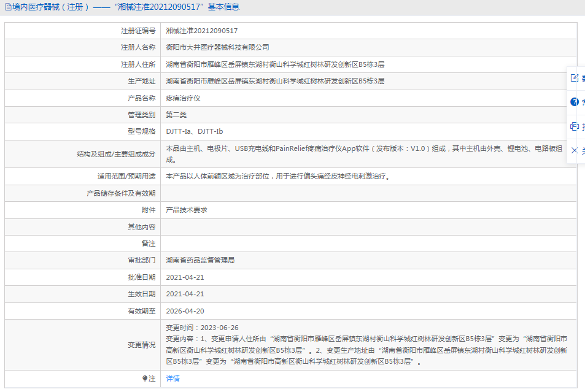The image size is (585, 392).
Task: Select the attachment value 产品技术要求
Action: click(187, 210)
